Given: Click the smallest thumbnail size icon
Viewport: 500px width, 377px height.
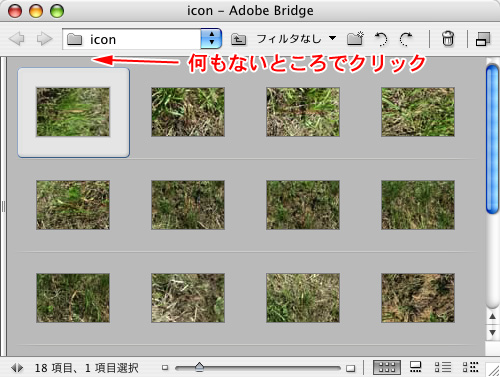Looking at the screenshot, I should [165, 368].
